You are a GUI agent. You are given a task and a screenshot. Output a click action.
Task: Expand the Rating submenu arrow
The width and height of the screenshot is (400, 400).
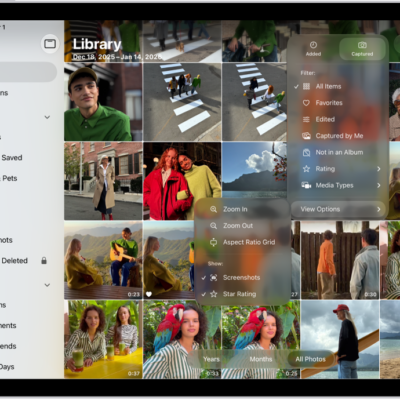[x=379, y=169]
